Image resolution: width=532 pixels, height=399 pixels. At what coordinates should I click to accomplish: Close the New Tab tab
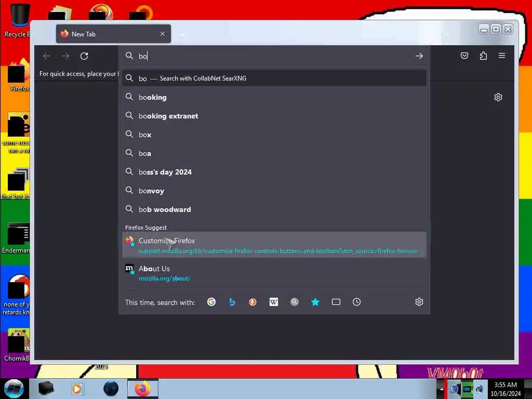[163, 34]
